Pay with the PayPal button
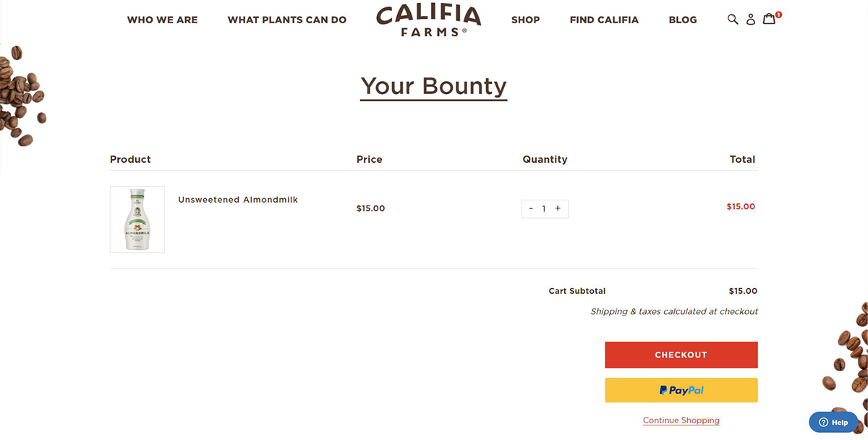The image size is (868, 440). [681, 390]
